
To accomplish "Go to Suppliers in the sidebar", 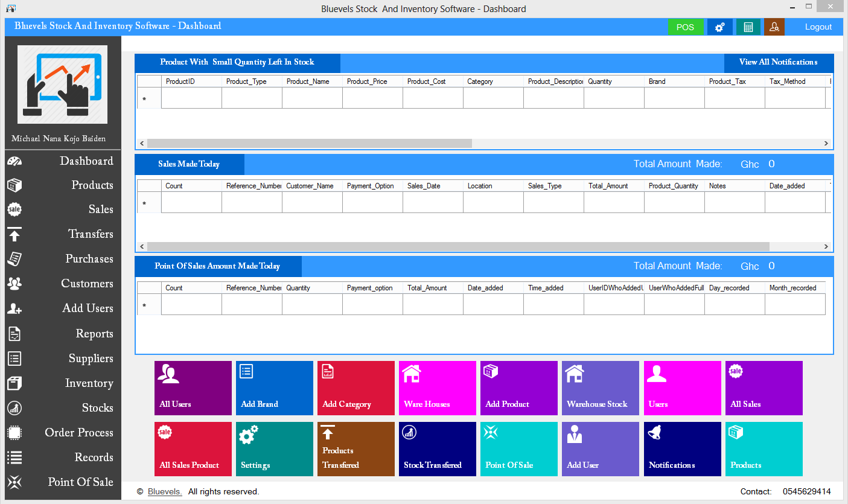I will click(91, 359).
